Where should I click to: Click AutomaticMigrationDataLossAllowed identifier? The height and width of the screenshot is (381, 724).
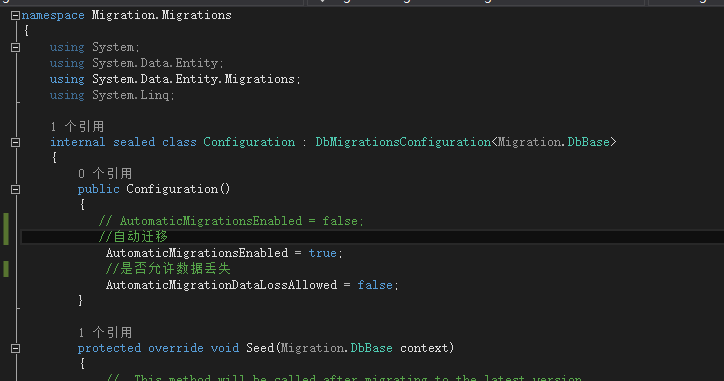pos(221,285)
